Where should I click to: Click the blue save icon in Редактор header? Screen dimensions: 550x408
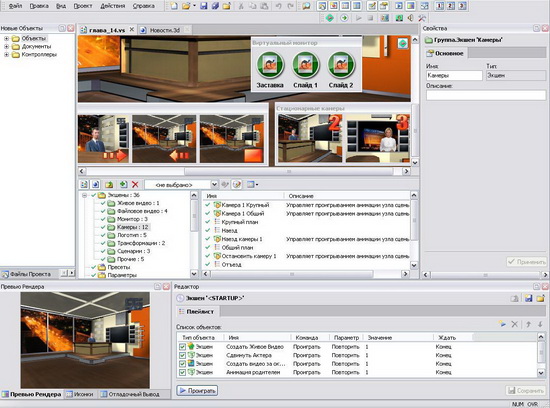(528, 299)
